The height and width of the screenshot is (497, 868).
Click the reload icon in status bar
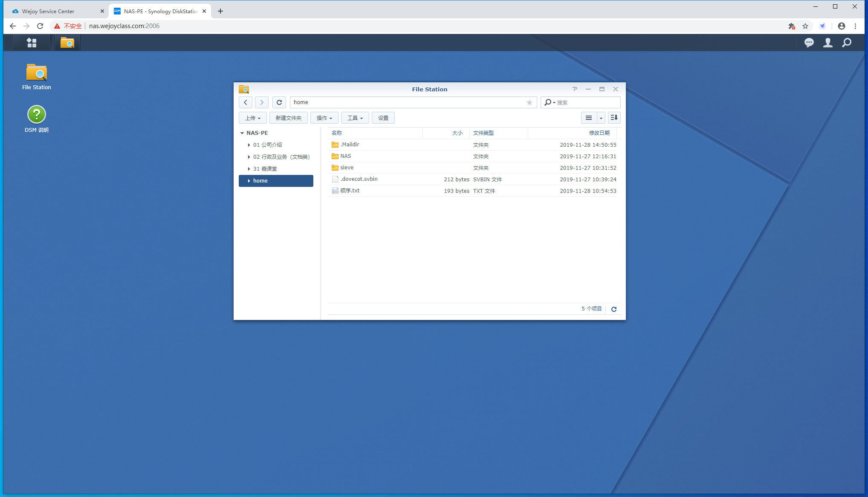614,309
